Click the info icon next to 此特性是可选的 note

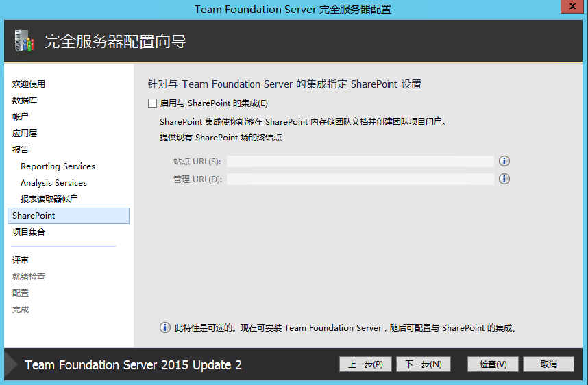point(165,327)
